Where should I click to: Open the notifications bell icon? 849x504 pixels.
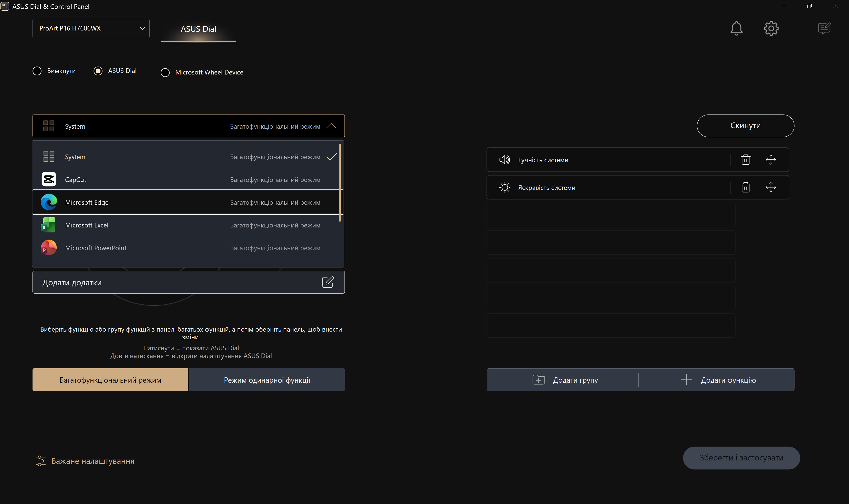click(736, 28)
